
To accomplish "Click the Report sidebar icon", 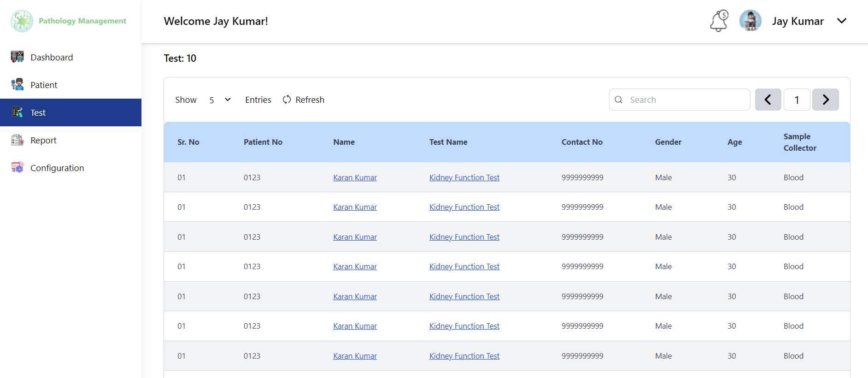I will pyautogui.click(x=18, y=140).
